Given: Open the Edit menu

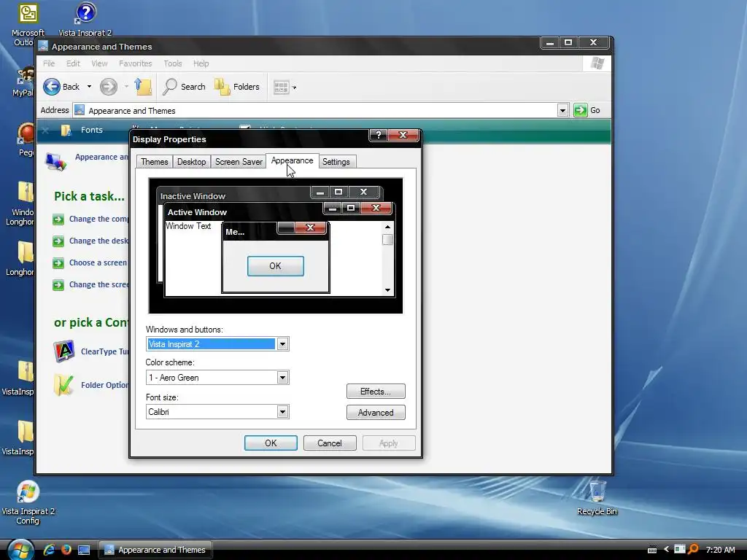Looking at the screenshot, I should coord(73,63).
